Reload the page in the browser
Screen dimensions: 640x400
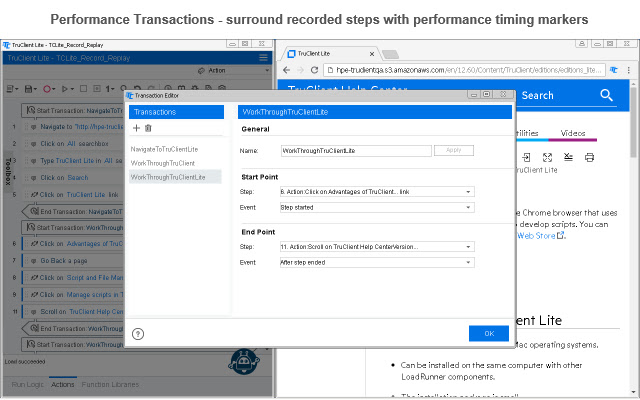tap(314, 70)
